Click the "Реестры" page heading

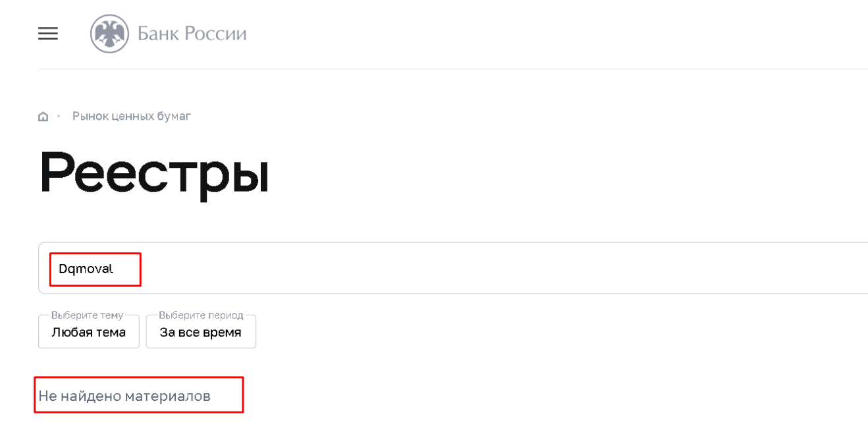click(x=154, y=172)
